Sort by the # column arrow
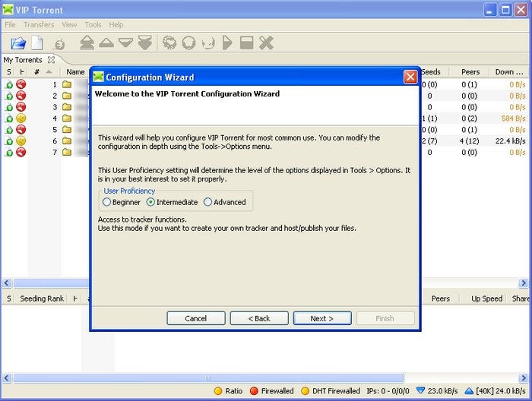 pyautogui.click(x=49, y=72)
